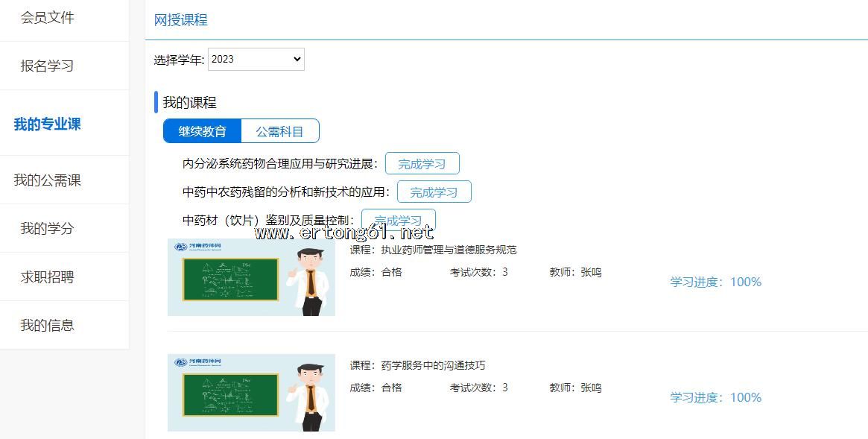868x439 pixels.
Task: Click 完成学习 for 内分泌系统药物合理应用与研究进展
Action: (422, 164)
